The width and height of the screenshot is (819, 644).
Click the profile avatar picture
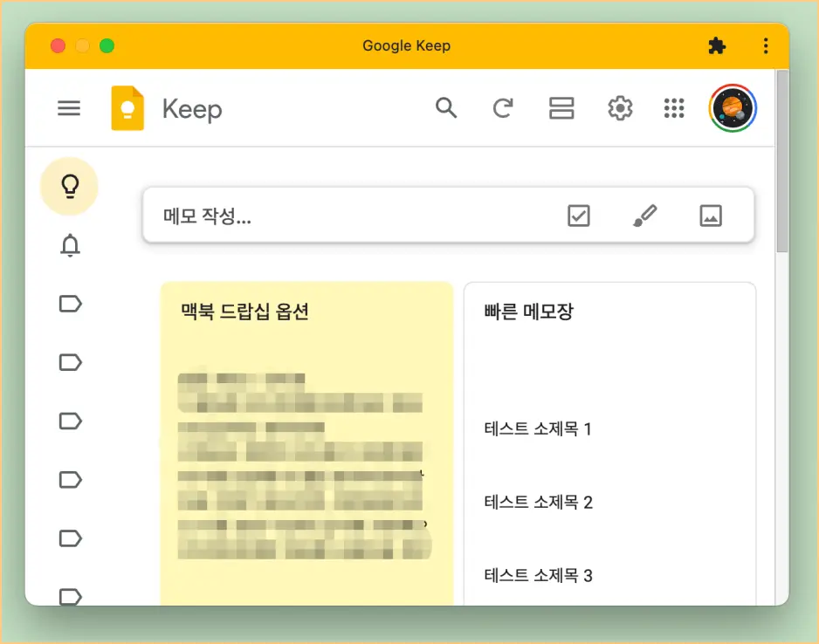[732, 108]
